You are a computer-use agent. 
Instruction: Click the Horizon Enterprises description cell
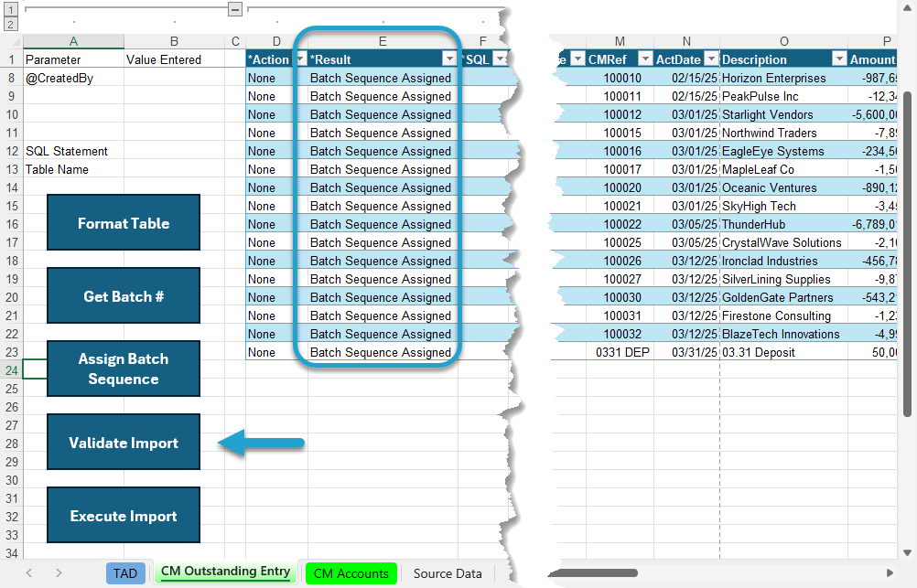coord(783,78)
